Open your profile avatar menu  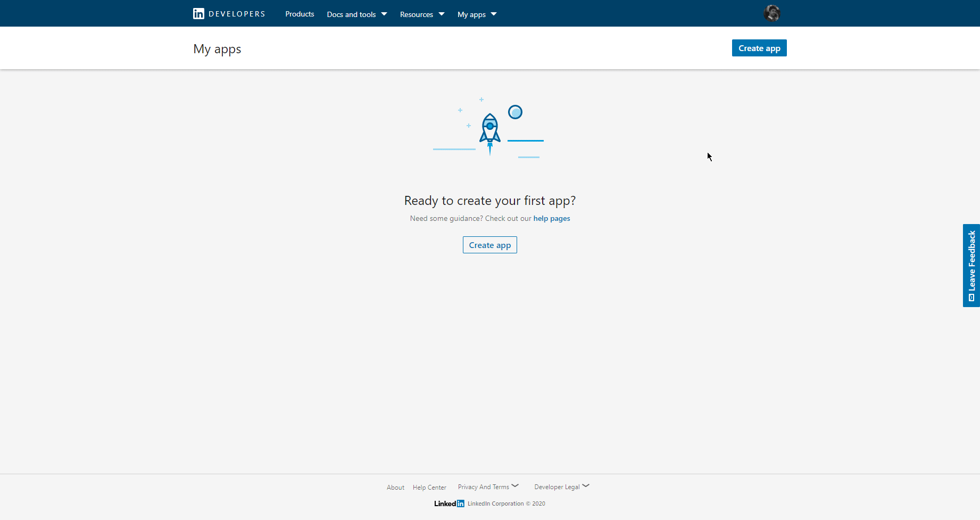point(772,13)
